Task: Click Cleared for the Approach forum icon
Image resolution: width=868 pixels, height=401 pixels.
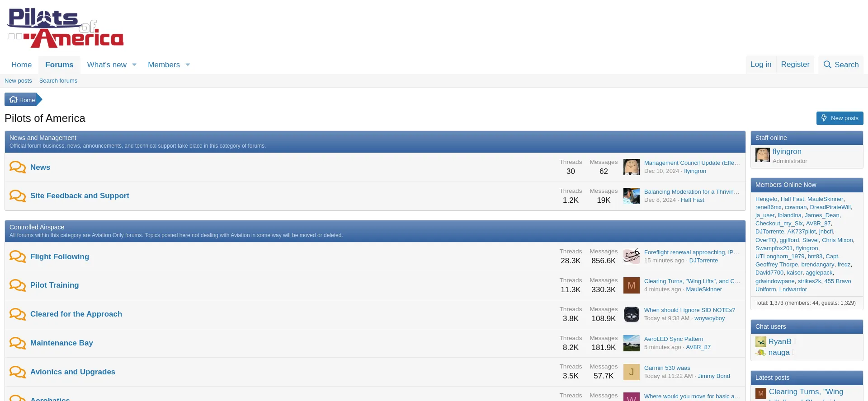Action: point(18,314)
